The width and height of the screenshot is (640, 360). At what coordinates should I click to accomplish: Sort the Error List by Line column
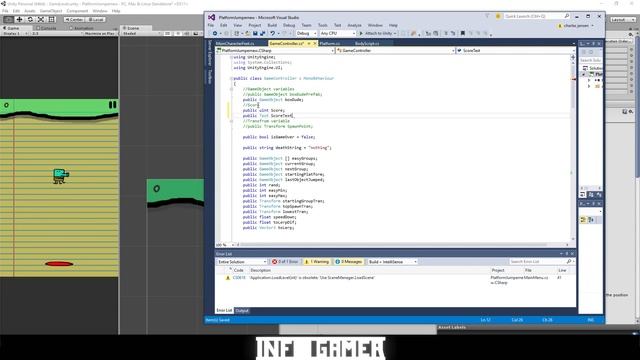(x=562, y=270)
